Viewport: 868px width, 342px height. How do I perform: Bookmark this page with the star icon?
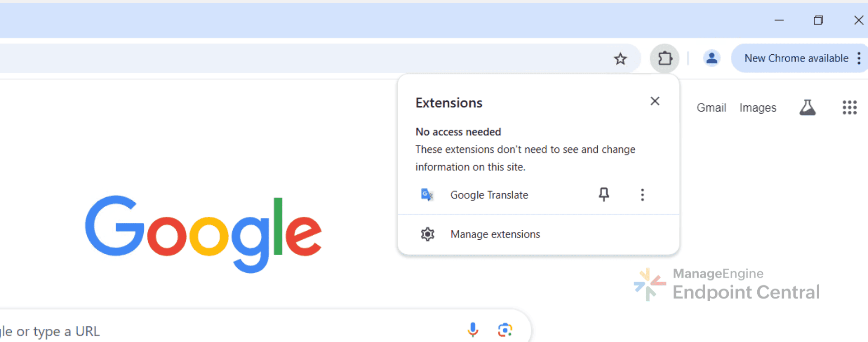pyautogui.click(x=620, y=59)
